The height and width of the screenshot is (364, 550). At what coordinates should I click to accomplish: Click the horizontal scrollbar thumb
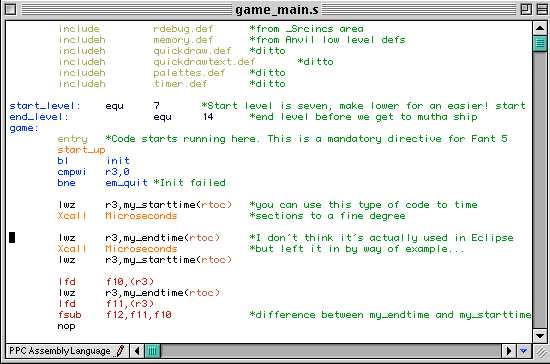[x=153, y=351]
